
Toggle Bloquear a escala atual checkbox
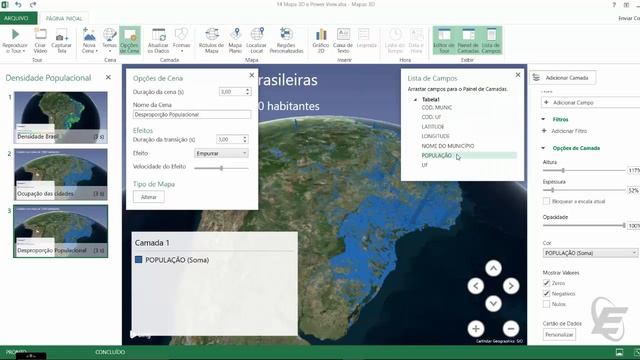[547, 201]
